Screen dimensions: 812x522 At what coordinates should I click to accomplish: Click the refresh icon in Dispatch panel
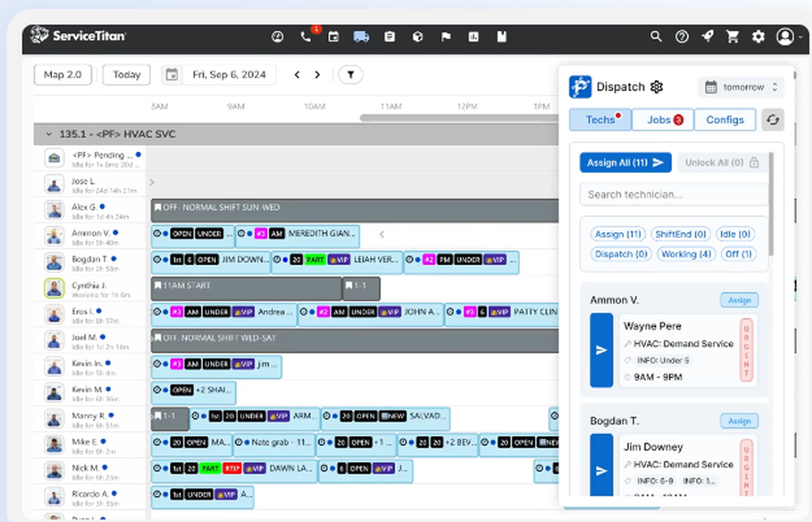[x=773, y=119]
